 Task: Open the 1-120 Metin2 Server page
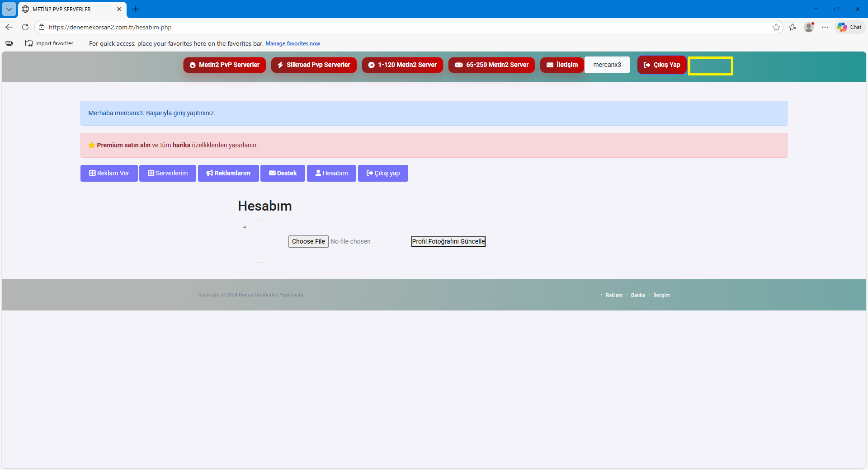[402, 65]
